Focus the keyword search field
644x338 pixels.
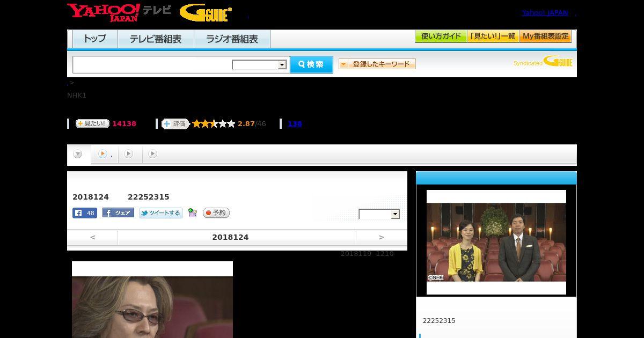[x=152, y=64]
